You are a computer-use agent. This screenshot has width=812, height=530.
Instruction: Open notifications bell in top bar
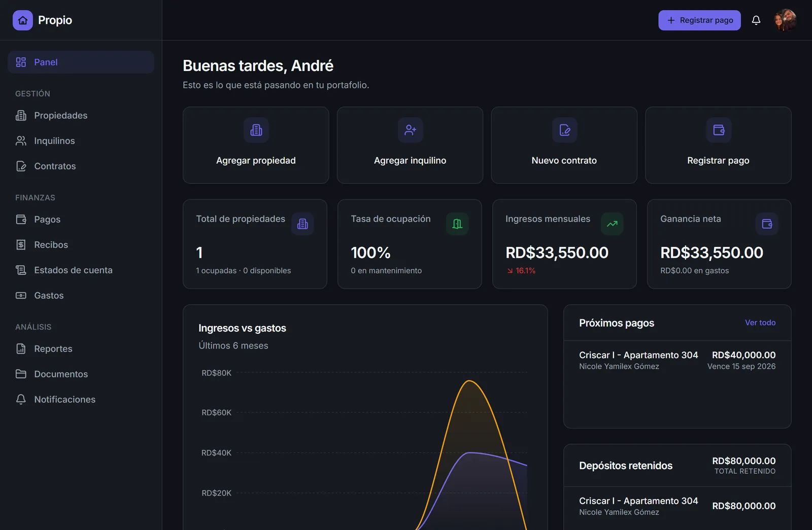coord(756,20)
